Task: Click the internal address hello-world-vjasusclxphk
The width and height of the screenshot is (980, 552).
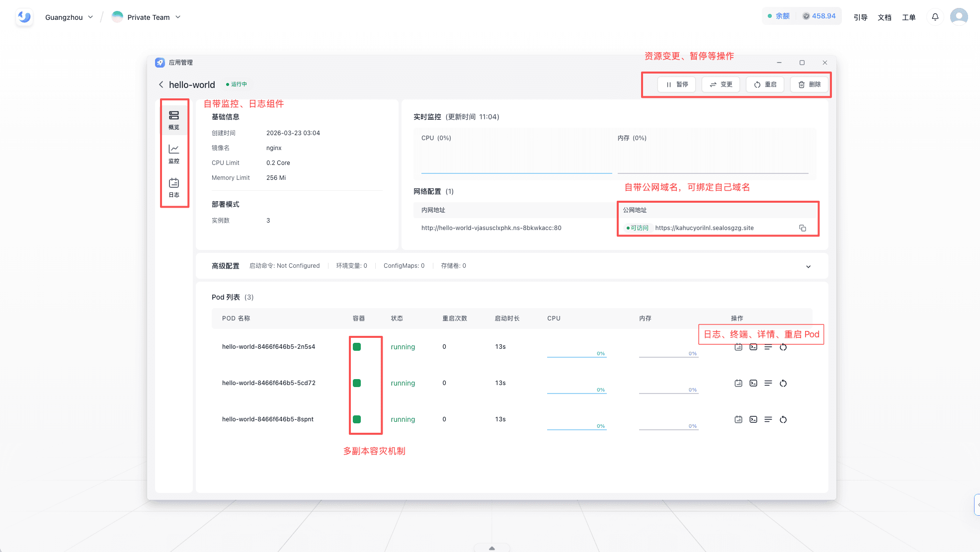Action: point(491,228)
